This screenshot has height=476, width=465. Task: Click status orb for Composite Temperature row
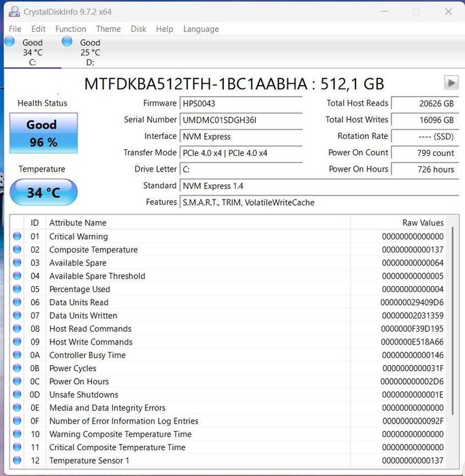pyautogui.click(x=17, y=249)
